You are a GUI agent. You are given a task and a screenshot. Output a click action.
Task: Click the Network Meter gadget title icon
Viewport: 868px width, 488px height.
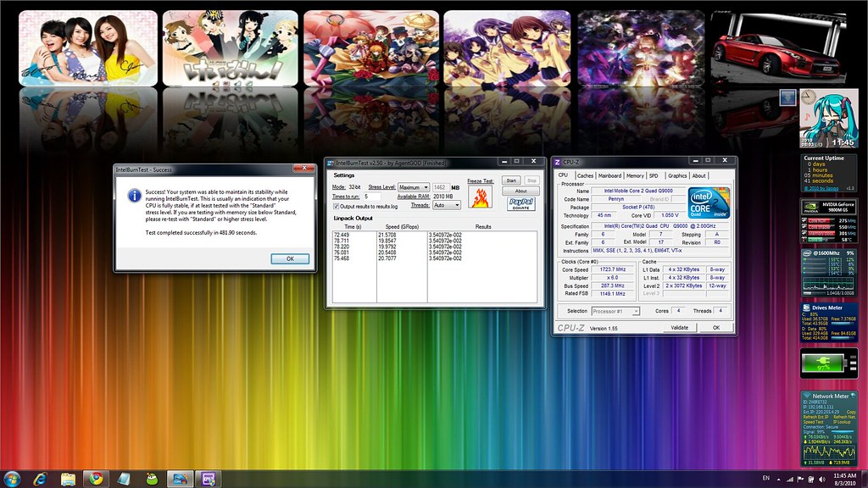pyautogui.click(x=807, y=396)
